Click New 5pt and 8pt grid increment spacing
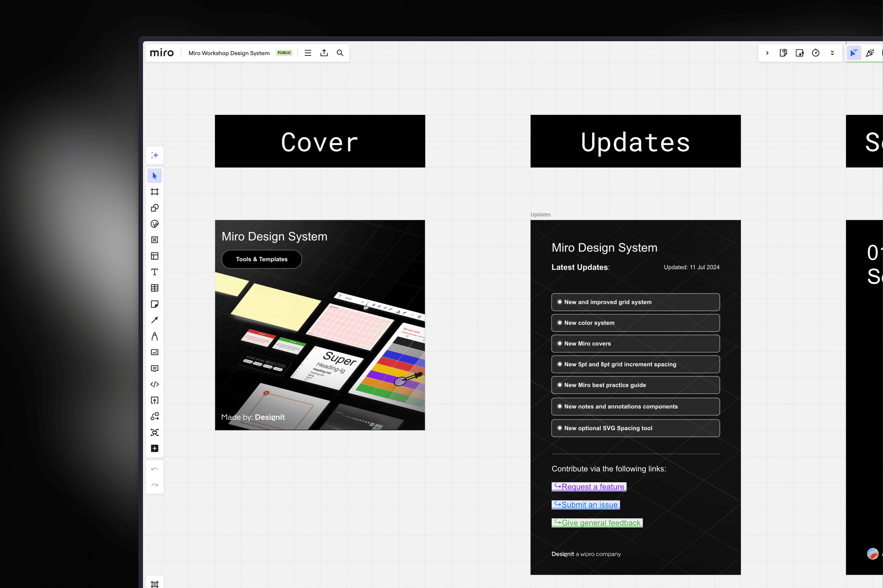This screenshot has width=883, height=588. 635,364
